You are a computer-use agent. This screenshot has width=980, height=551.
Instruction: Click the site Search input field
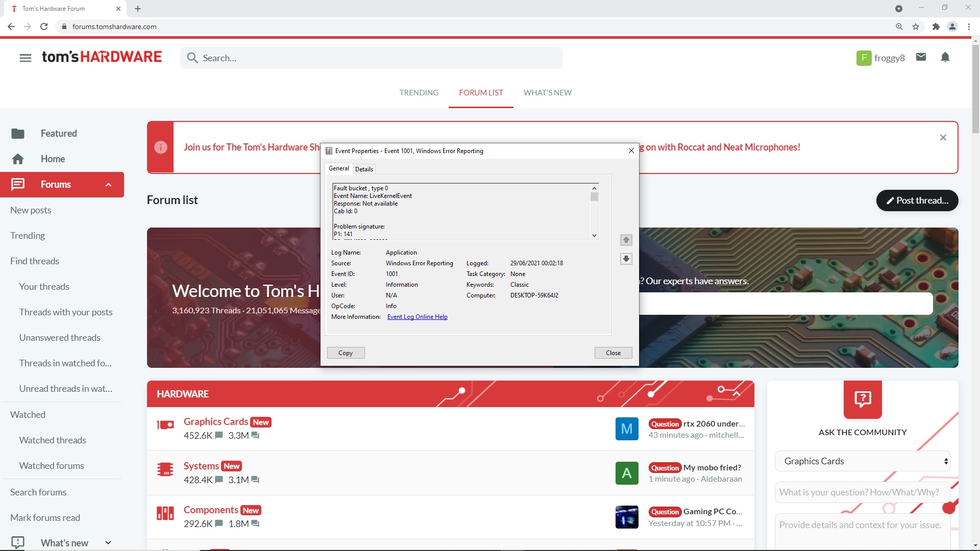pyautogui.click(x=372, y=58)
